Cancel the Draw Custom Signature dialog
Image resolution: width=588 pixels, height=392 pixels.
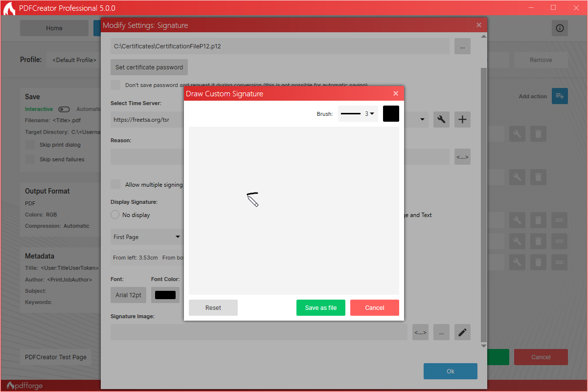(x=375, y=307)
